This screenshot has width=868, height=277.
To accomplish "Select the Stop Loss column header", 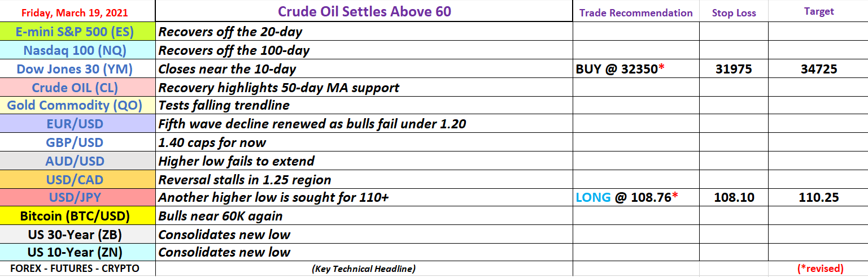I will point(734,12).
